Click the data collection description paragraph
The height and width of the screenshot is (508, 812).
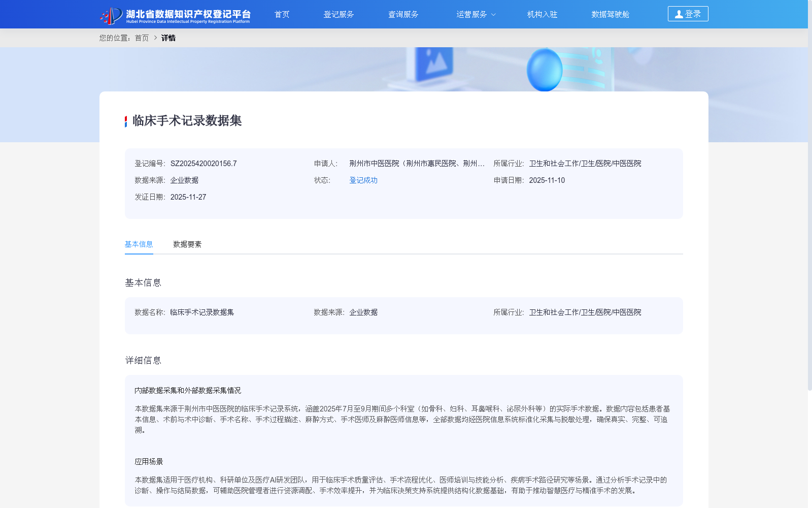pyautogui.click(x=402, y=420)
